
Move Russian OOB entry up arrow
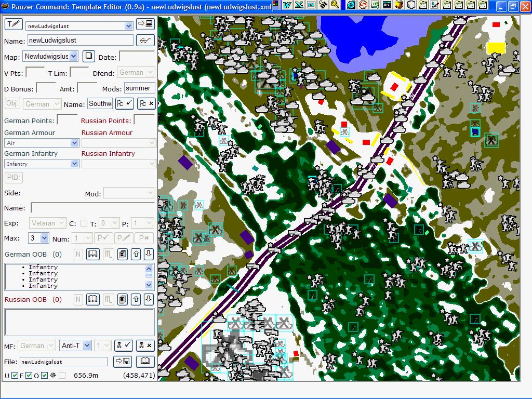coord(136,299)
